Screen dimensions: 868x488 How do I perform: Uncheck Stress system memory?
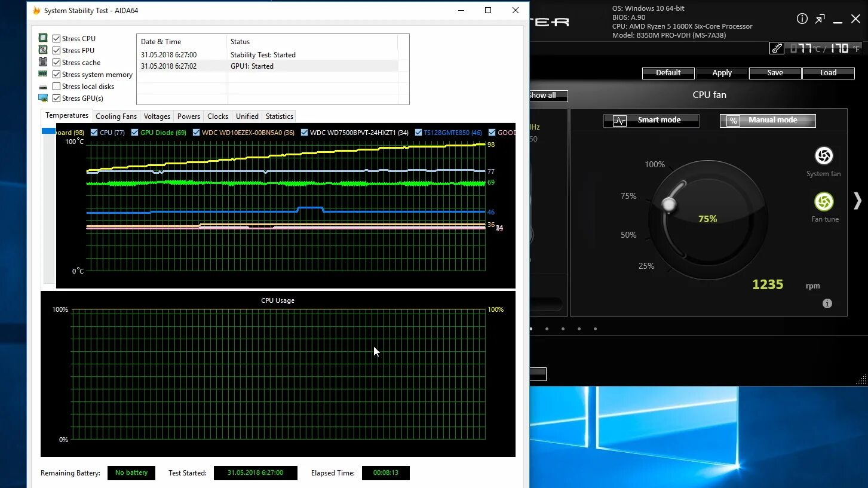(x=57, y=74)
